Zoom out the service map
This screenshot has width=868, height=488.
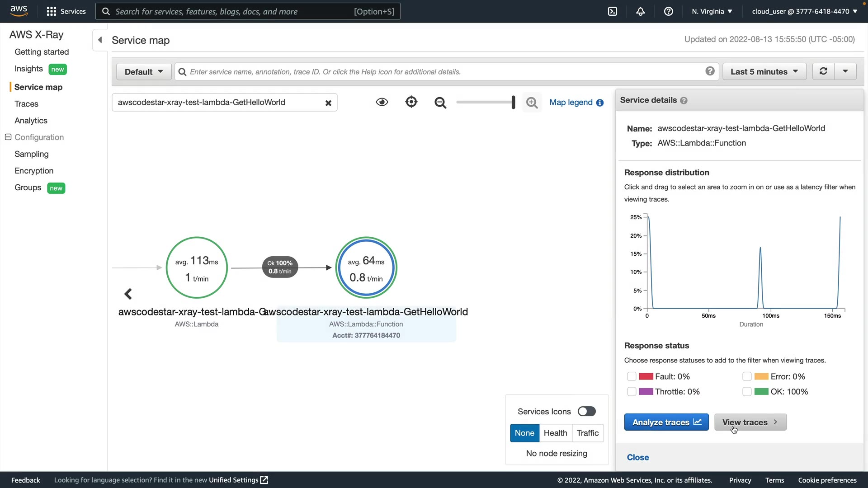[x=440, y=103]
